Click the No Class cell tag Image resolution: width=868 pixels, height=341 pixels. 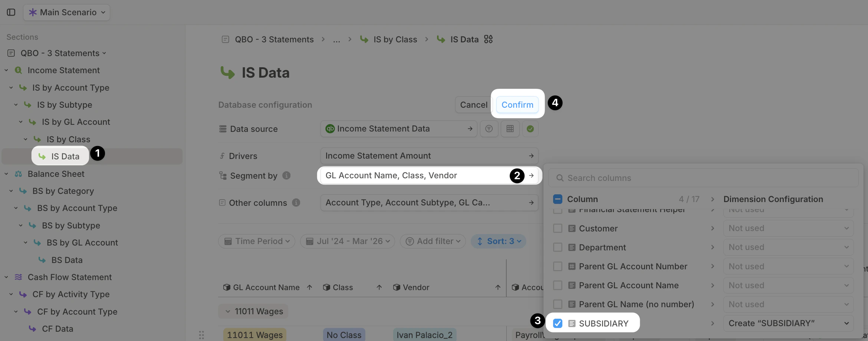[344, 335]
